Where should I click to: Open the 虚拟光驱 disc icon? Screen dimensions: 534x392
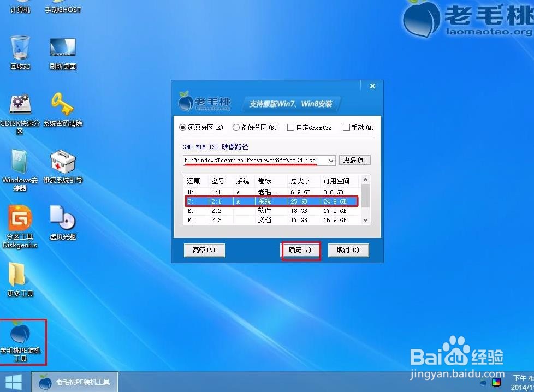coord(63,223)
